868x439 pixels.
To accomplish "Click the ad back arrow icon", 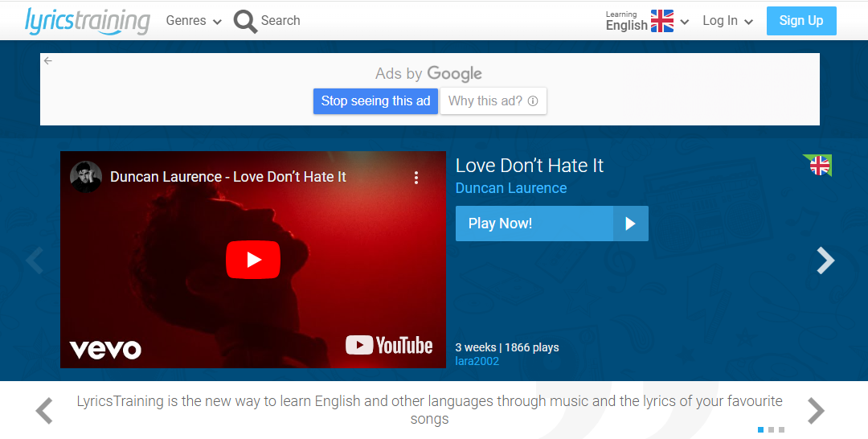I will point(48,61).
